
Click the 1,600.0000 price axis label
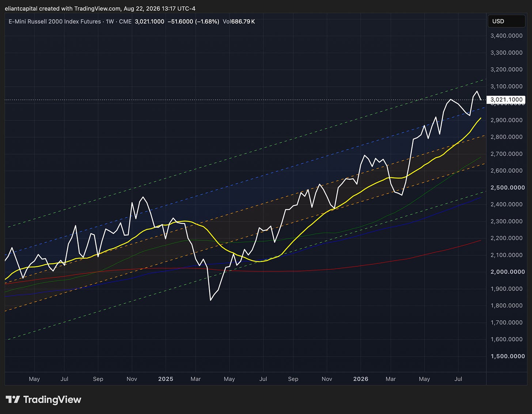coord(506,339)
